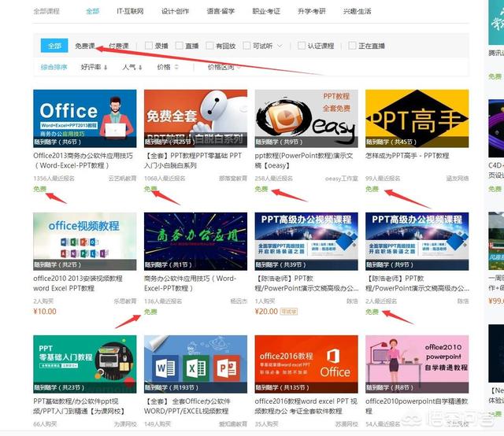Open the PPT零基础入门教程 thumbnail
Screen dimensions: 504x436
[x=85, y=364]
